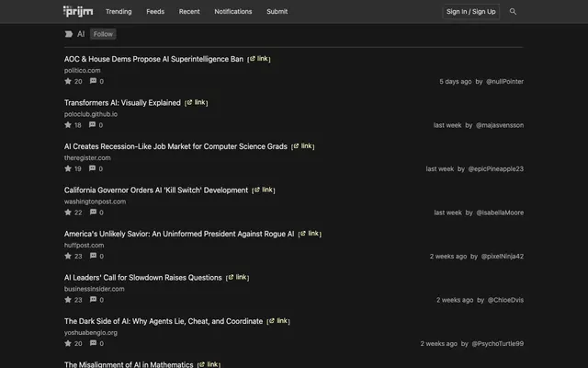The image size is (588, 368).
Task: Open comments on AI Leaders' Slowdown post
Action: (93, 300)
